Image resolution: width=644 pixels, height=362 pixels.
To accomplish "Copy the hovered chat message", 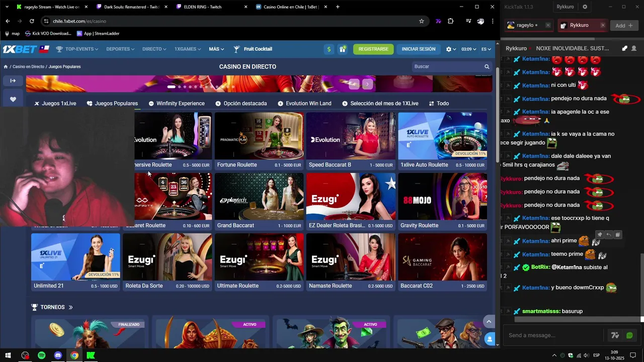I will click(618, 235).
